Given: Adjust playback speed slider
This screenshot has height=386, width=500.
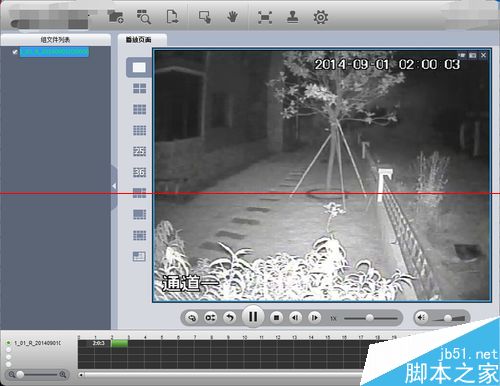Looking at the screenshot, I should pyautogui.click(x=370, y=318).
